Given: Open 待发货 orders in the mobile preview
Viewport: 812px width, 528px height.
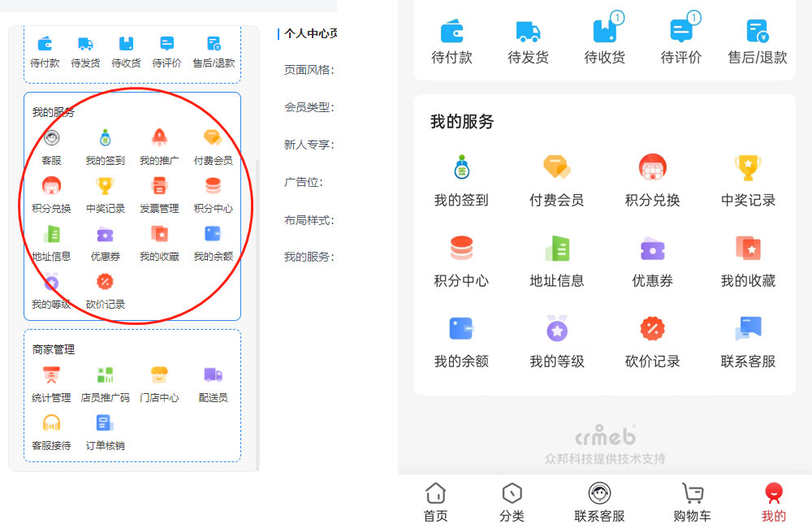Looking at the screenshot, I should coord(528,42).
